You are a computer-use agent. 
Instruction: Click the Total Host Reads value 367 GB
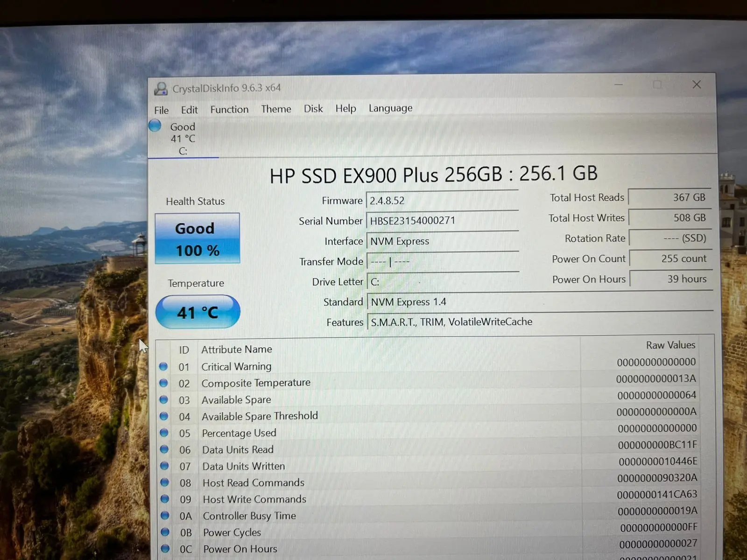pyautogui.click(x=669, y=197)
